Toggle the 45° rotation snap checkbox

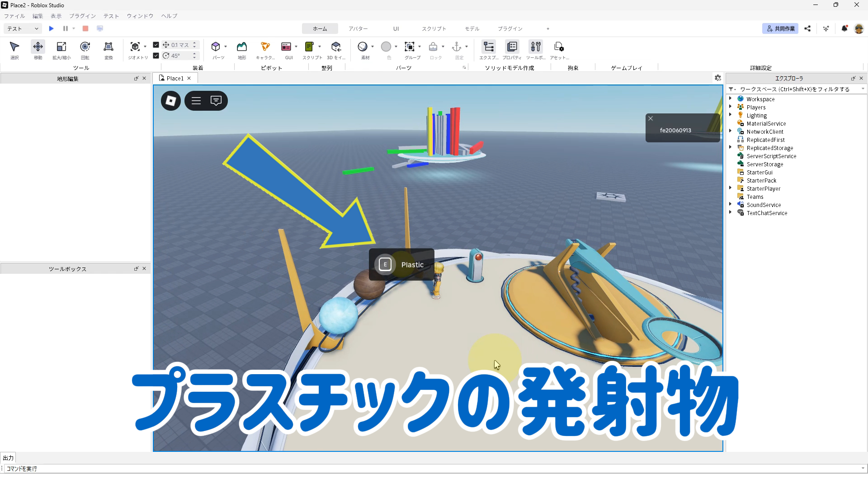click(156, 56)
